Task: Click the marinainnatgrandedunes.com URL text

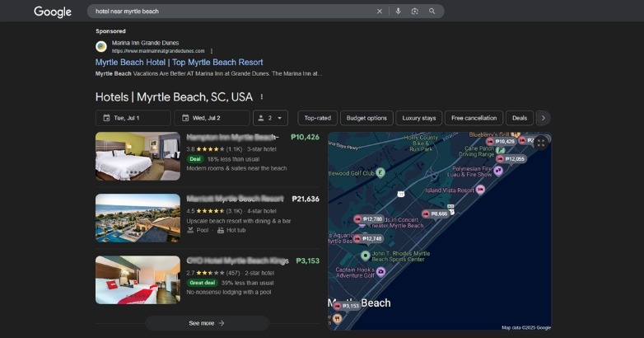Action: pyautogui.click(x=158, y=51)
